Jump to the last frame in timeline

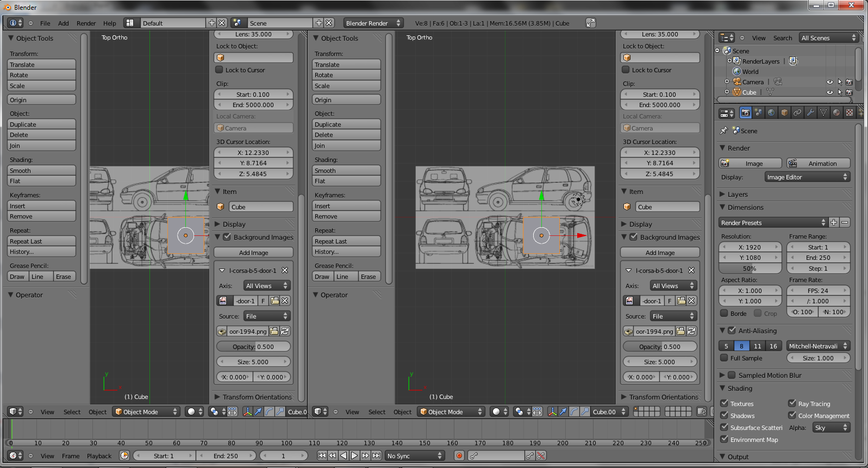376,455
